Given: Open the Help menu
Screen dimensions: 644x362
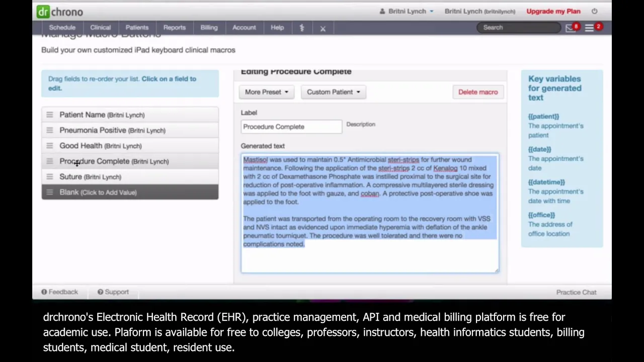Looking at the screenshot, I should 277,28.
